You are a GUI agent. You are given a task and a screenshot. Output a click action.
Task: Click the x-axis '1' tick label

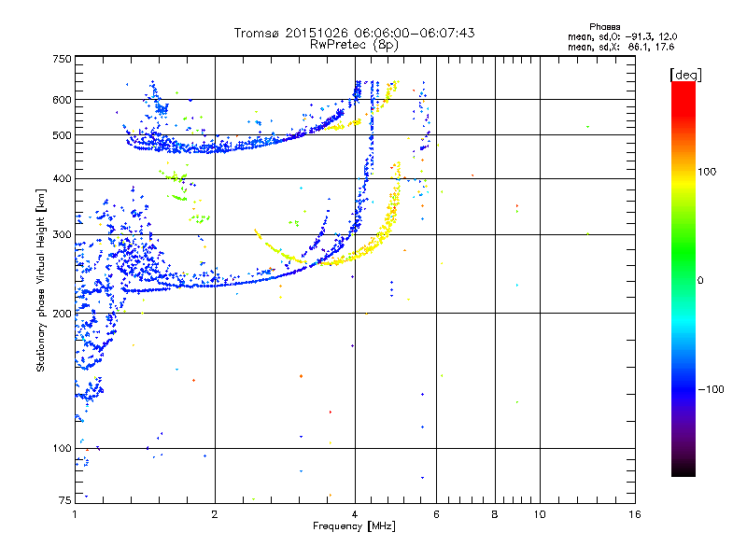coord(75,515)
